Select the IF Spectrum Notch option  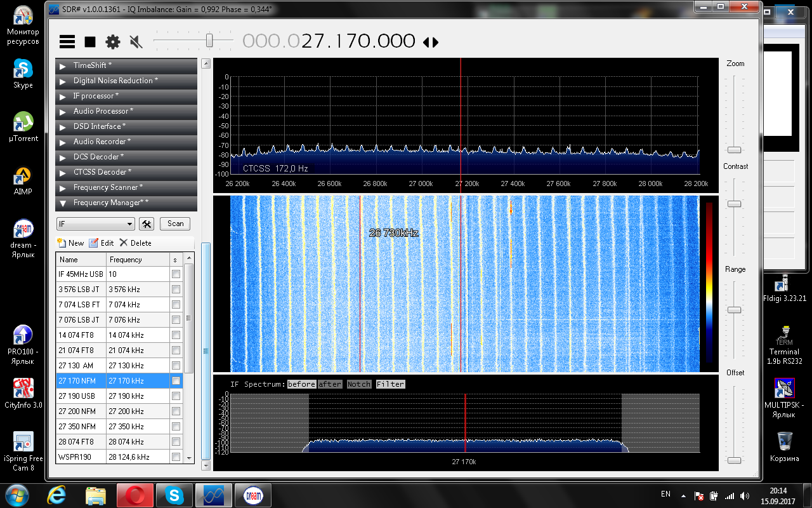[x=358, y=384]
